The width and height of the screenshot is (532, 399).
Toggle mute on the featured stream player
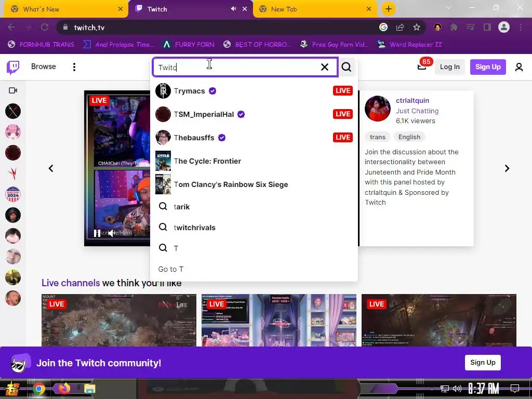pos(111,233)
